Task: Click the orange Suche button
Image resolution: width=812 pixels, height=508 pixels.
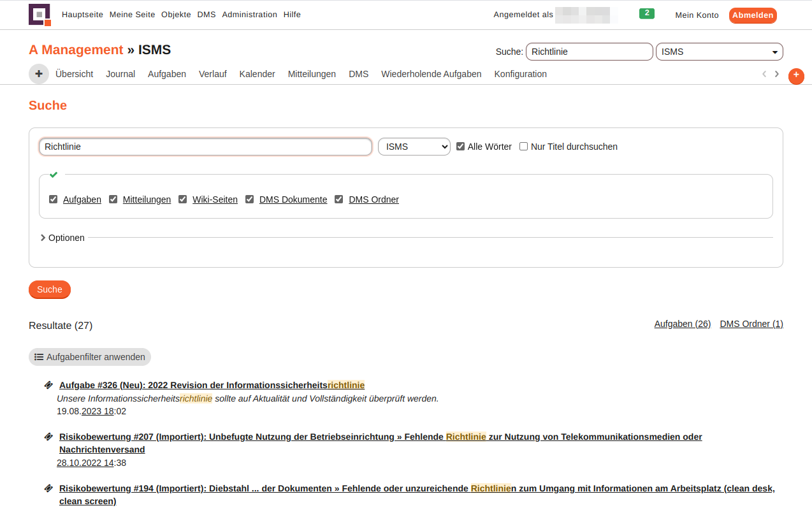Action: pos(50,289)
